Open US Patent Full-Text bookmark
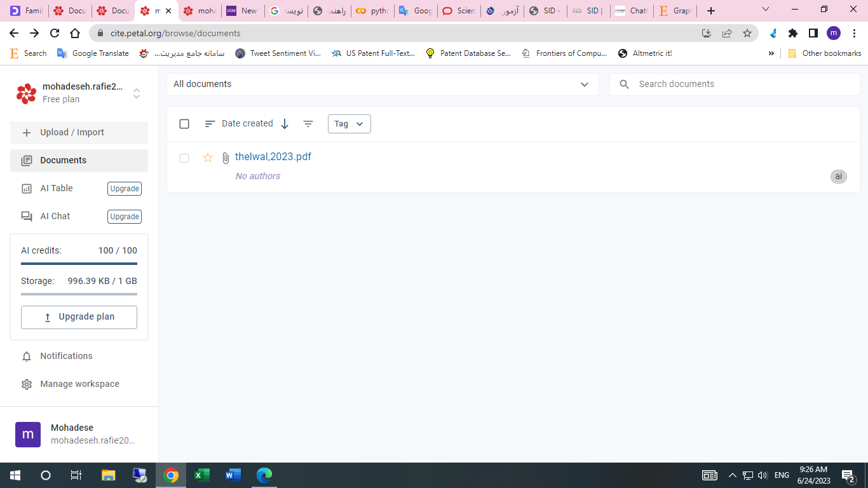The image size is (868, 488). pos(373,53)
